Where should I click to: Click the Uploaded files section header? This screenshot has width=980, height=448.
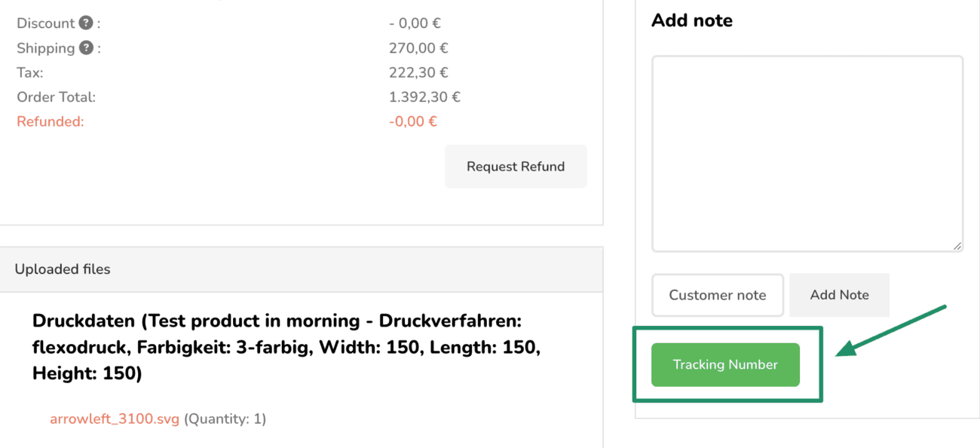click(302, 269)
